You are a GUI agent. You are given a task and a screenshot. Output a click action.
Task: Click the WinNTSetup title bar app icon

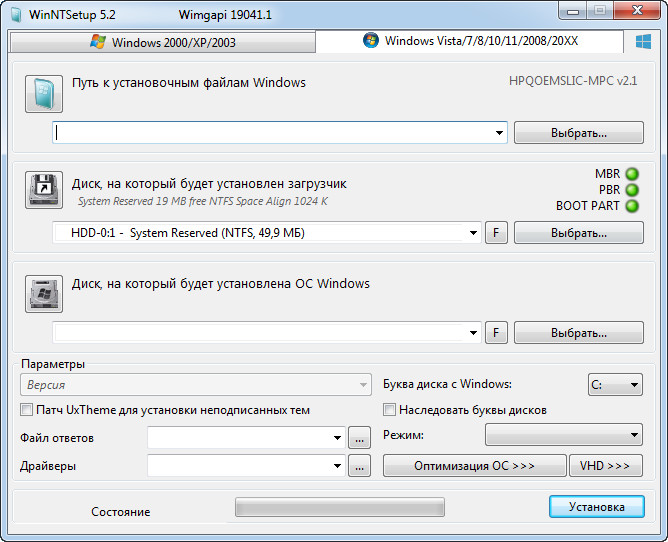(16, 14)
